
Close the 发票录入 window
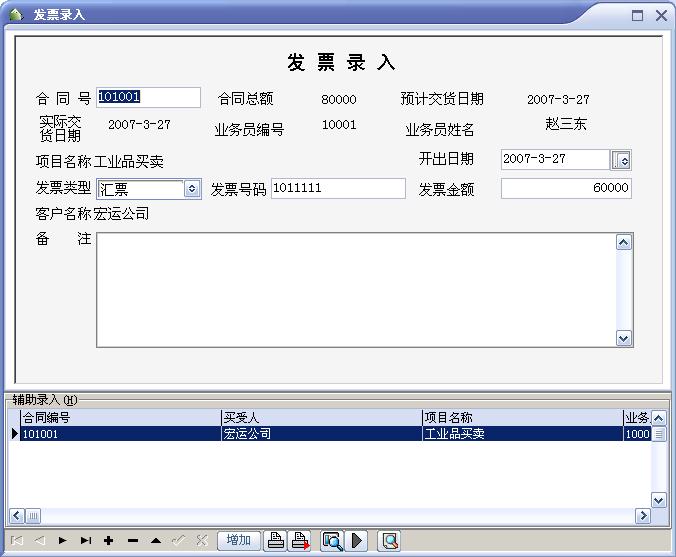click(661, 16)
